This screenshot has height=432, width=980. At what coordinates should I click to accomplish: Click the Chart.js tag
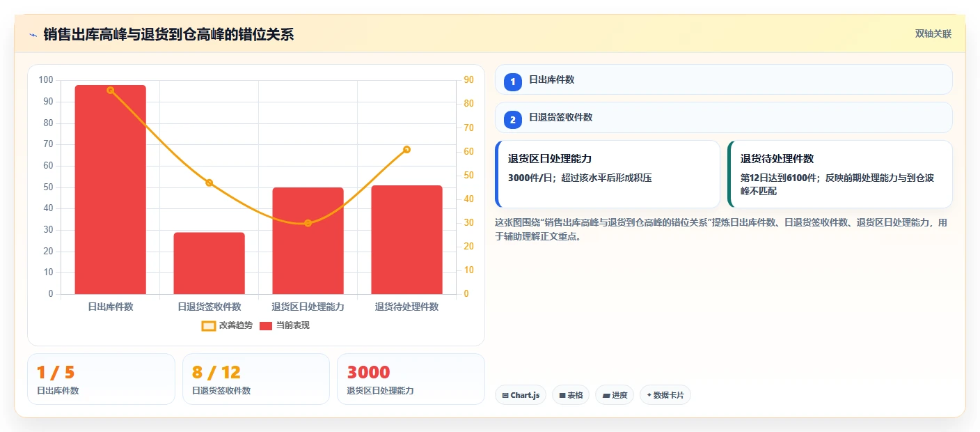pyautogui.click(x=521, y=395)
